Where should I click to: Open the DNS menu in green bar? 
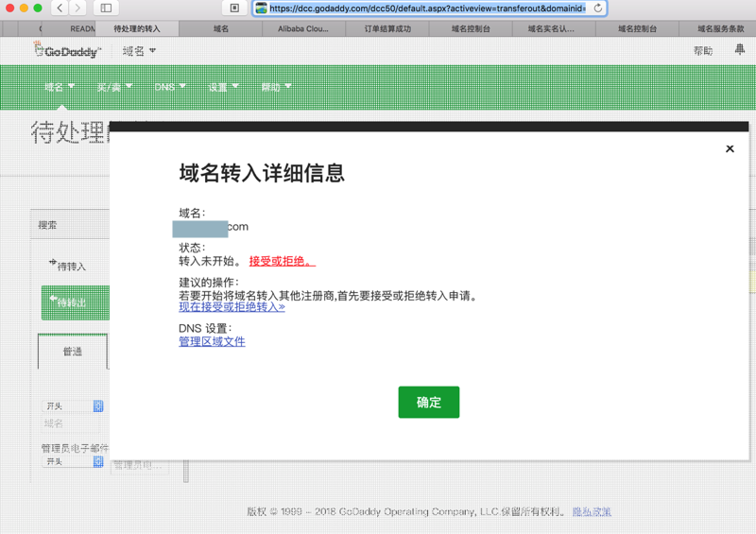[x=170, y=87]
